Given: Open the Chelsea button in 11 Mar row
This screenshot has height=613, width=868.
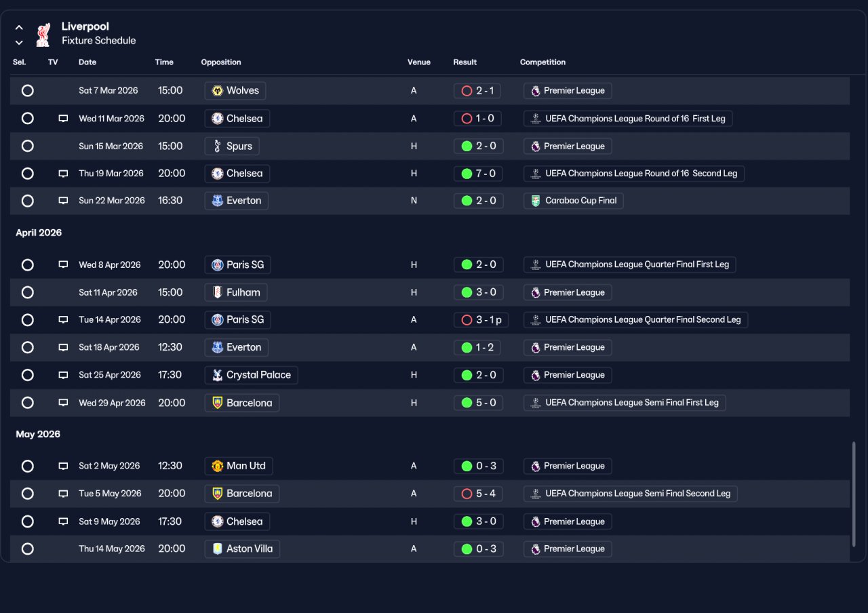Looking at the screenshot, I should [x=237, y=119].
